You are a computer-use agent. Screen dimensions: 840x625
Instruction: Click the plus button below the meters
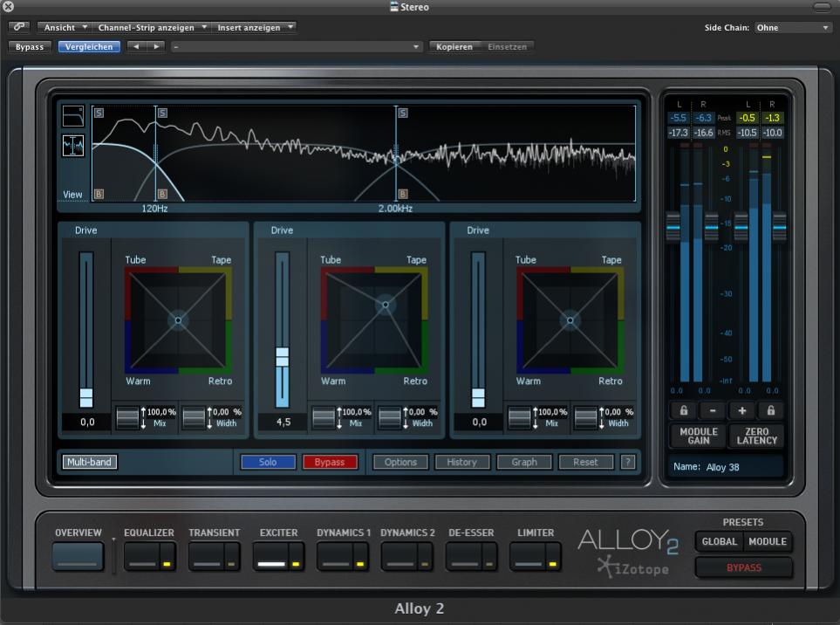pyautogui.click(x=741, y=410)
